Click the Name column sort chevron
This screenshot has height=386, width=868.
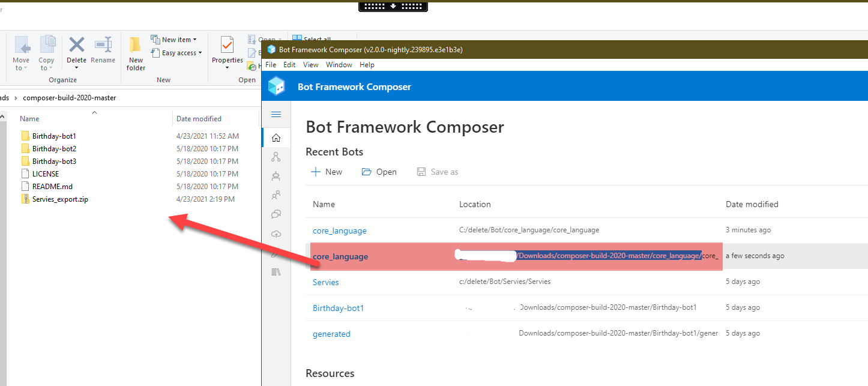(x=94, y=113)
